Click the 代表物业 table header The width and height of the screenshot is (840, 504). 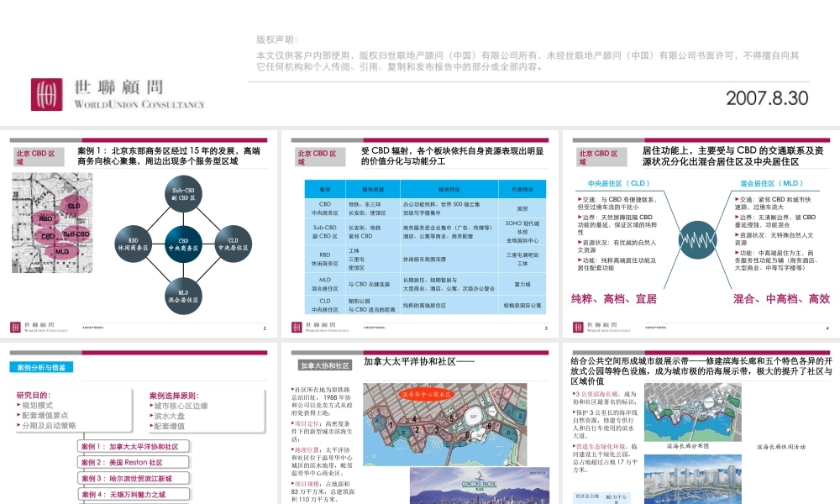(522, 190)
